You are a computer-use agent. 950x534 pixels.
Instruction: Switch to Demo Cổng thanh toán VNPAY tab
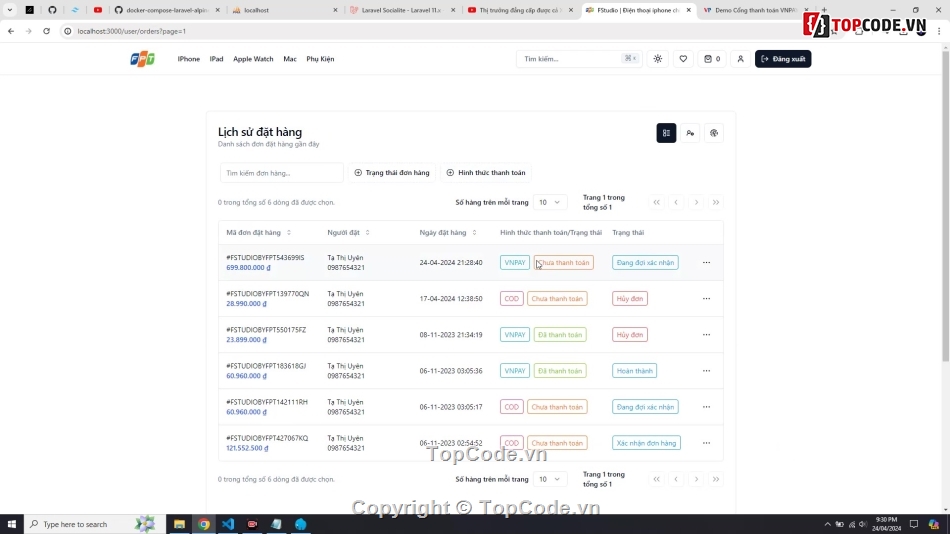pyautogui.click(x=755, y=10)
